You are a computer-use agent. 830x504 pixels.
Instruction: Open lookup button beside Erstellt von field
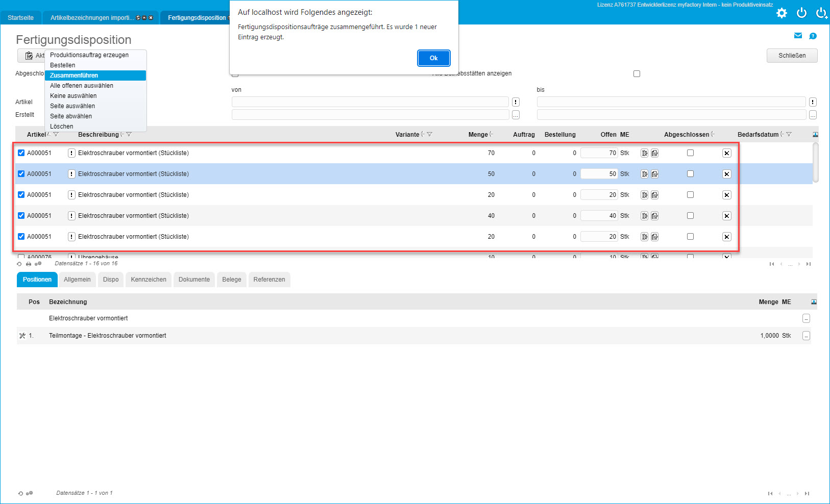(516, 115)
